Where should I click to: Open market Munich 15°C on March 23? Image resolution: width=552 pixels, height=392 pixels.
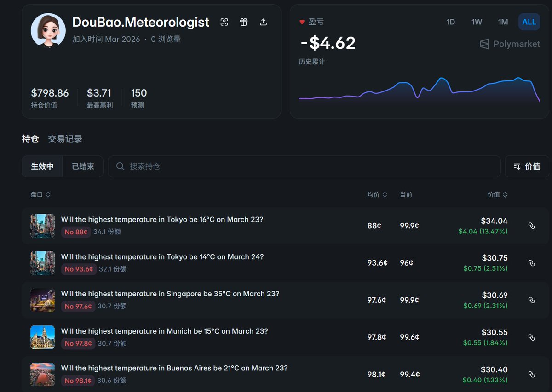(x=165, y=331)
